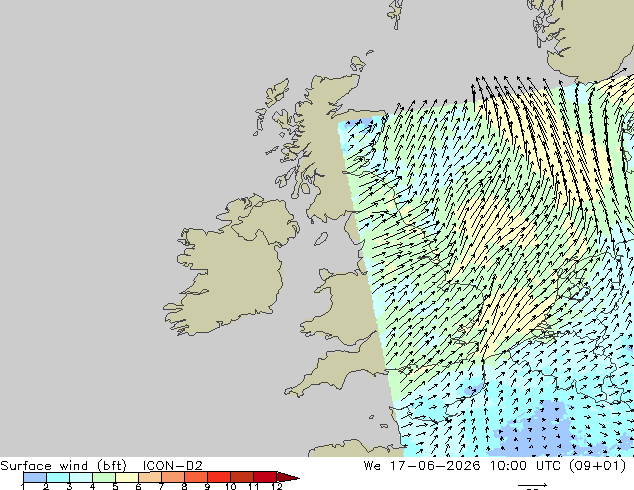Click the dark red arrow tip above 12 bft
This screenshot has width=634, height=490.
click(x=287, y=477)
